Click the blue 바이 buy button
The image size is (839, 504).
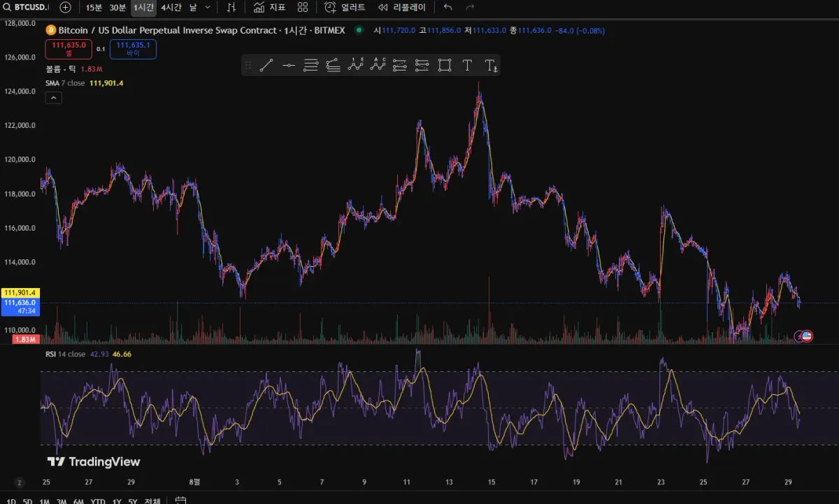tap(133, 49)
